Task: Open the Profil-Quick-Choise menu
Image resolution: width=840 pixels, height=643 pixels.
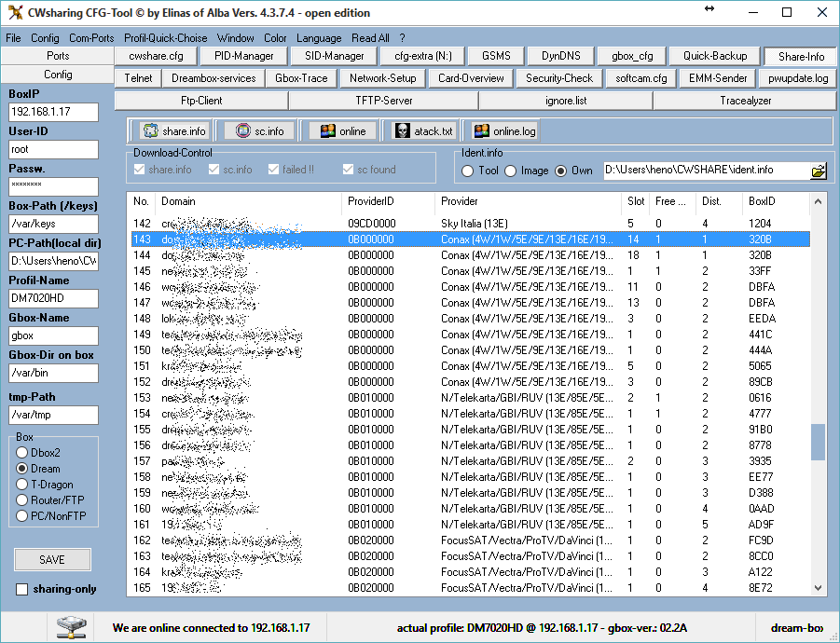Action: pos(165,38)
